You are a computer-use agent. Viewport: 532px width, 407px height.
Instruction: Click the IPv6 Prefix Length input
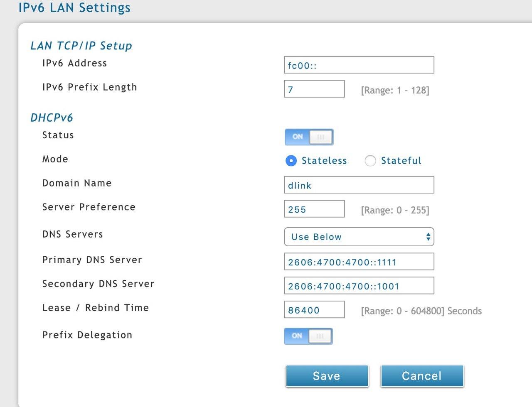(x=314, y=89)
